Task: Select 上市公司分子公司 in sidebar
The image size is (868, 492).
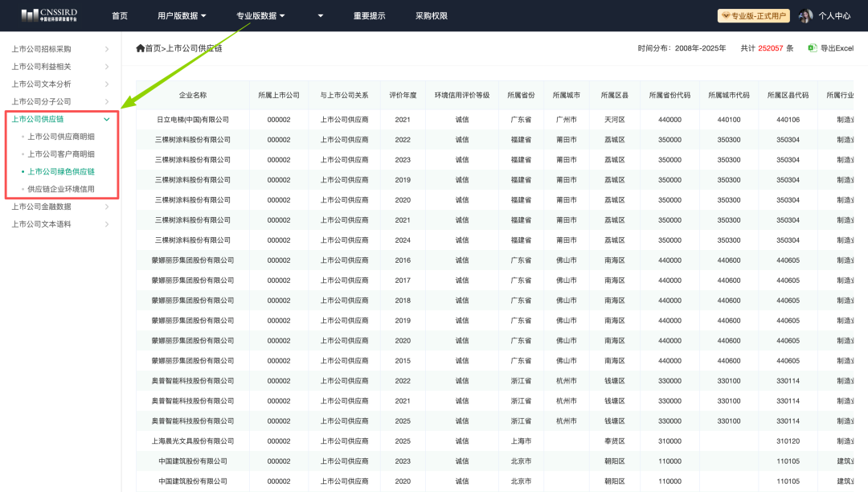Action: click(42, 102)
